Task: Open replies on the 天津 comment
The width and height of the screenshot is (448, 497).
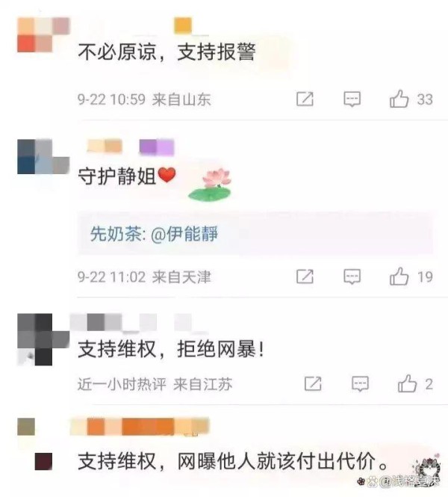Action: [352, 277]
